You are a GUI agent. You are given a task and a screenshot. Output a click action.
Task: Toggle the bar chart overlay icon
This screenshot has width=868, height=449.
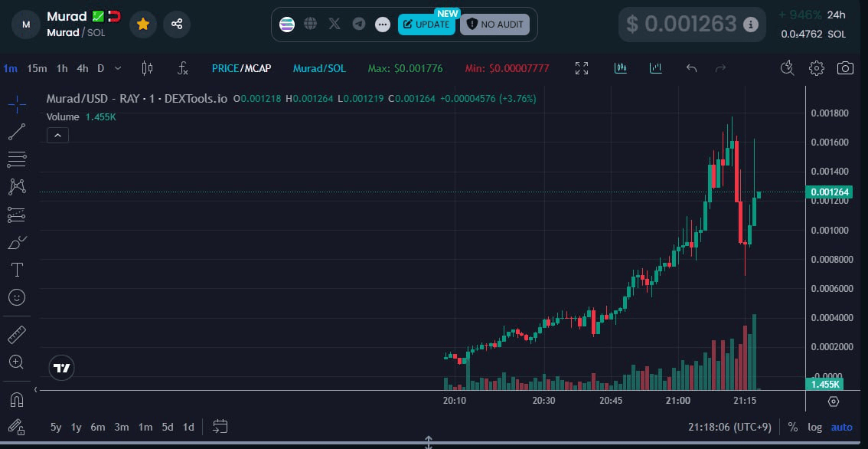coord(656,68)
